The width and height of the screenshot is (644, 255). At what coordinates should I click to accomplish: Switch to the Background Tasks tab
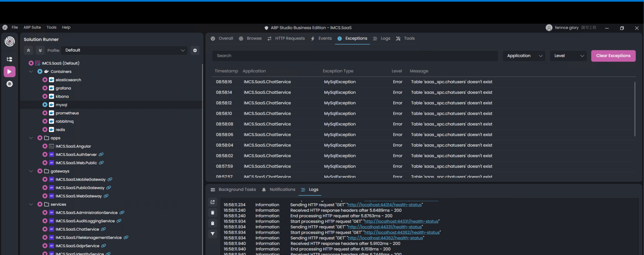click(x=233, y=190)
